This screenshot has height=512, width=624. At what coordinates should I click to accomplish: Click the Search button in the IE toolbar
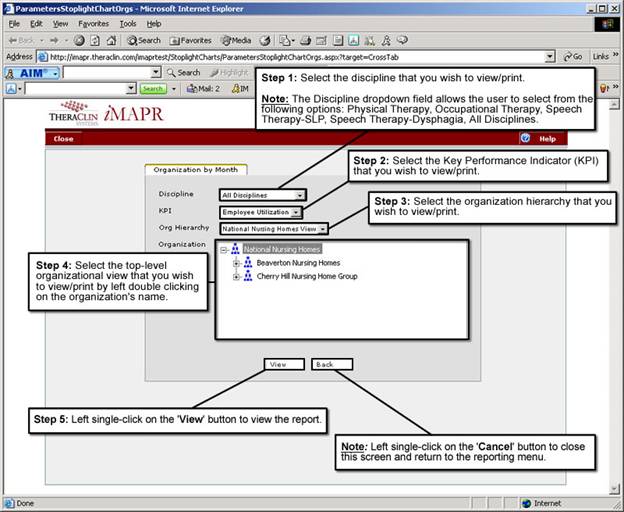pos(144,40)
